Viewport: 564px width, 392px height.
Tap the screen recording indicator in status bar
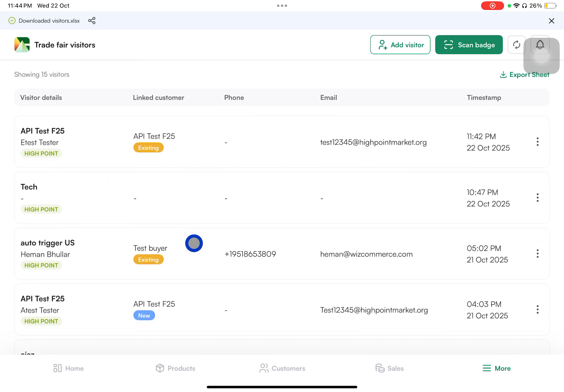(492, 6)
